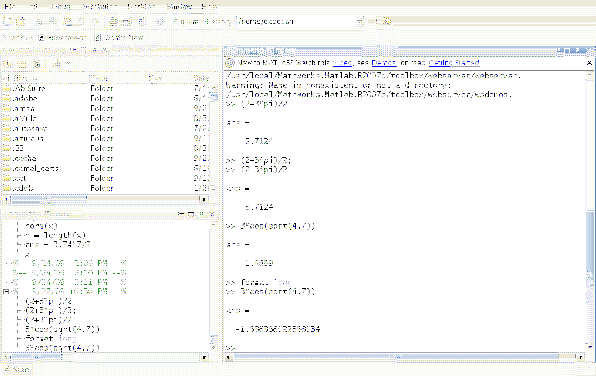The height and width of the screenshot is (376, 596).
Task: Click the Command History horizontal scrollbar
Action: pos(105,358)
